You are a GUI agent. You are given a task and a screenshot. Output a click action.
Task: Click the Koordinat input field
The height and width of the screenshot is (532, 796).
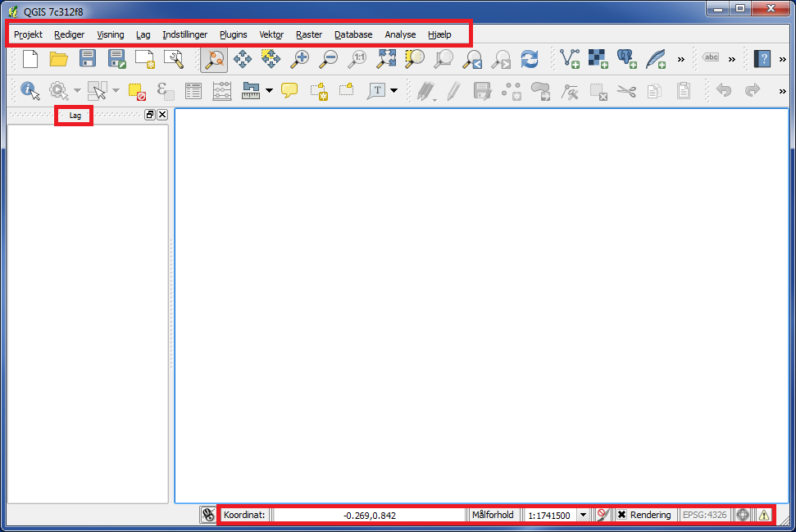pos(370,516)
